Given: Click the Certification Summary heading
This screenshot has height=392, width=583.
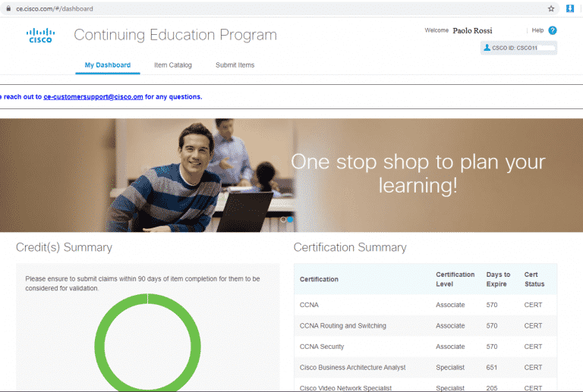Looking at the screenshot, I should [350, 247].
